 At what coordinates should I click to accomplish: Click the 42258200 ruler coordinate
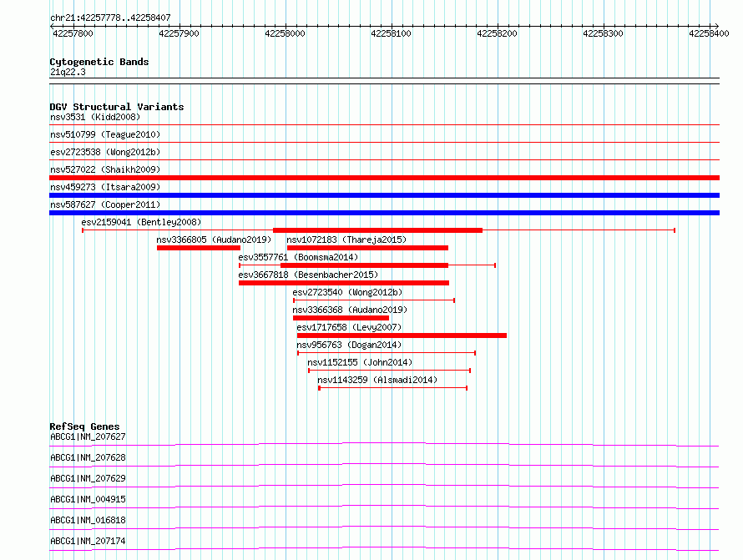click(497, 33)
